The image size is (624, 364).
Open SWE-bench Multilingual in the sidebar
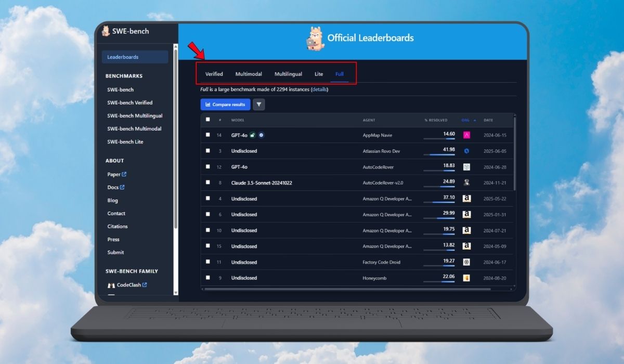pyautogui.click(x=135, y=115)
